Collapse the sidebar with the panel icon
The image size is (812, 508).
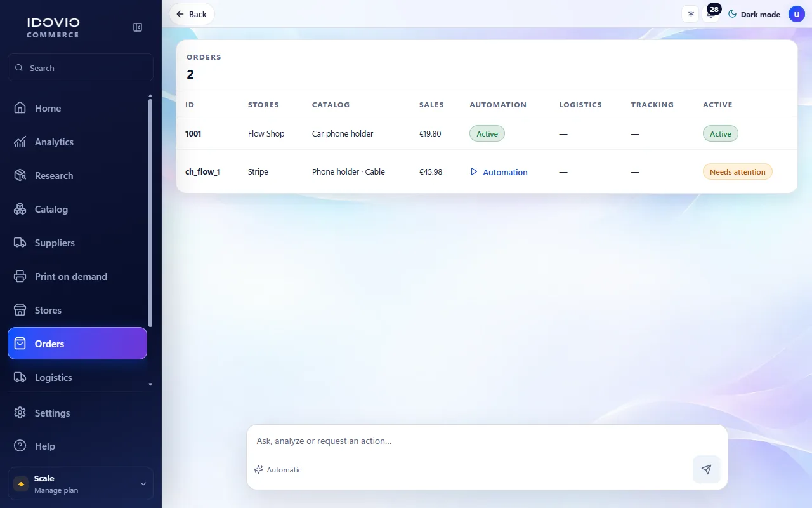[138, 27]
